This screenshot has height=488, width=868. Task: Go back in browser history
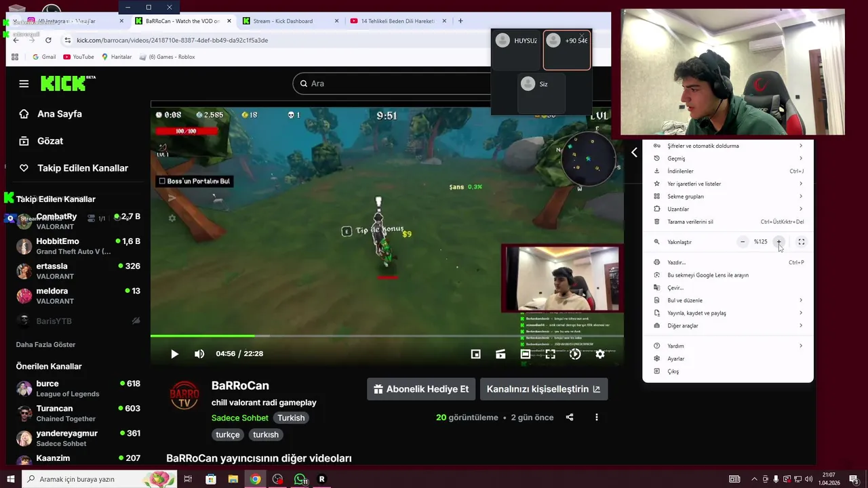[16, 40]
